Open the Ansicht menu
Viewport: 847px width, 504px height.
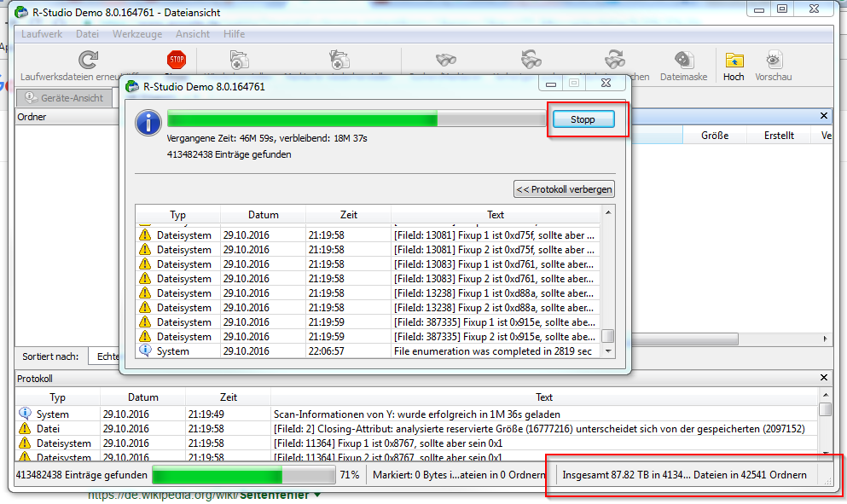pyautogui.click(x=192, y=34)
